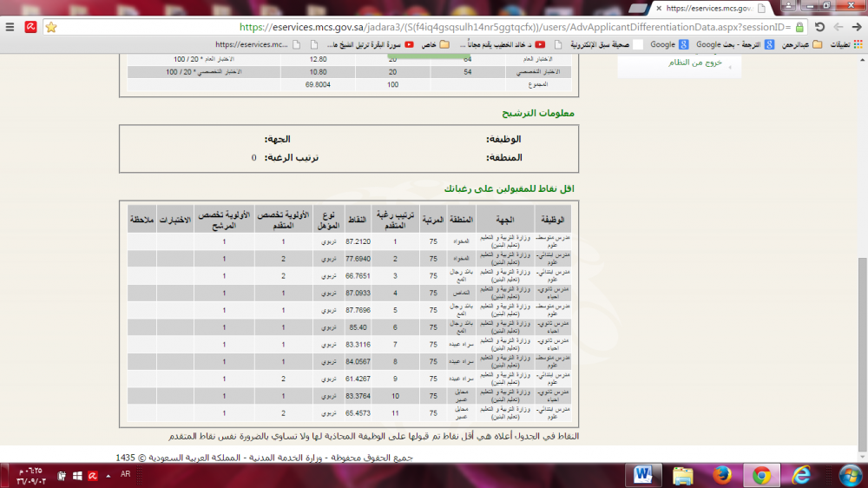Click the خروج من النظام logout link
Image resolution: width=868 pixels, height=488 pixels.
coord(694,63)
